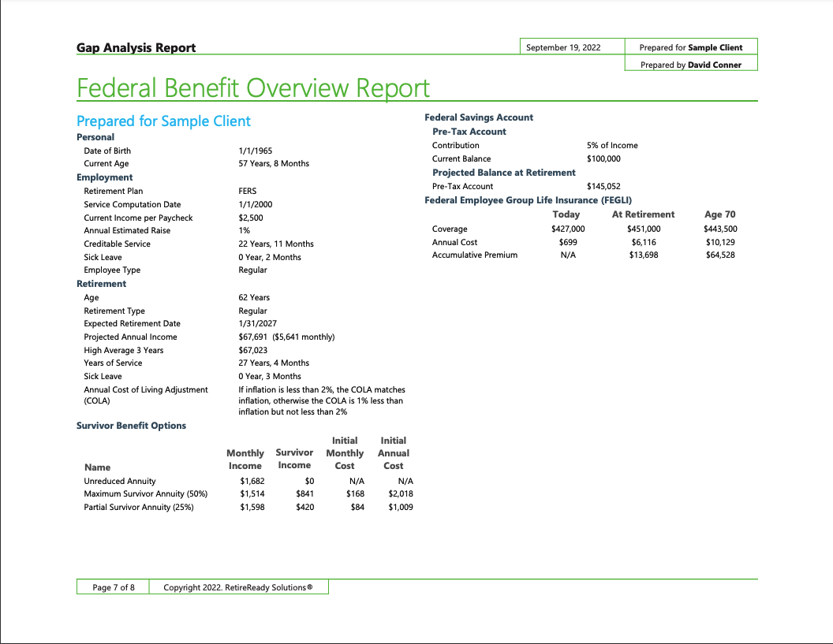The height and width of the screenshot is (644, 833).
Task: Select Annual Cost at age 70 '$10,129'
Action: [720, 242]
